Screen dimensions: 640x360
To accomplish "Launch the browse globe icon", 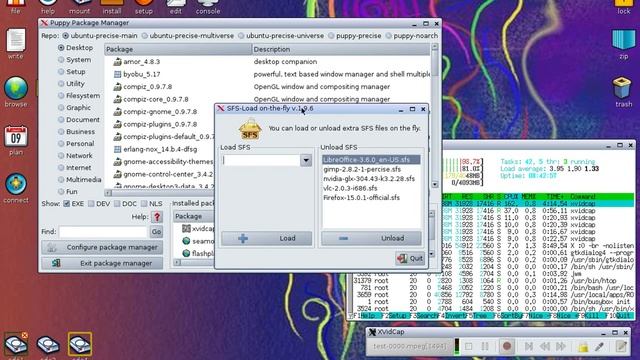I will pyautogui.click(x=16, y=88).
